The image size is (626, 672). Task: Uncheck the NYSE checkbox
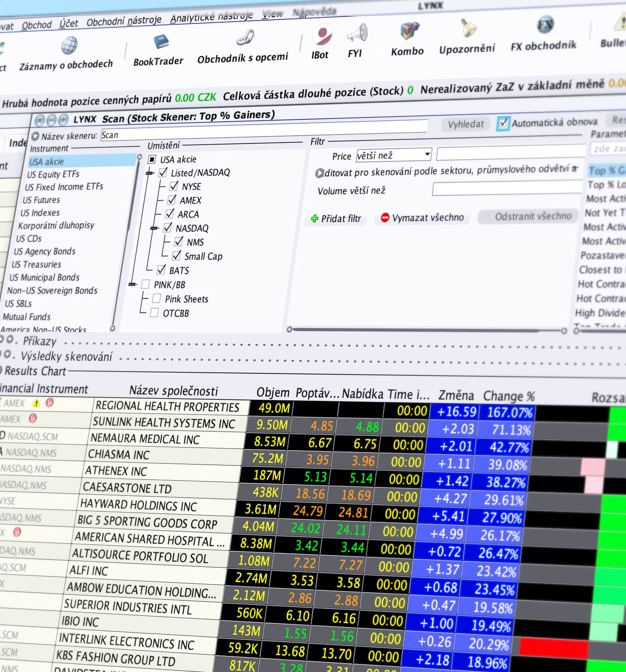click(x=174, y=186)
